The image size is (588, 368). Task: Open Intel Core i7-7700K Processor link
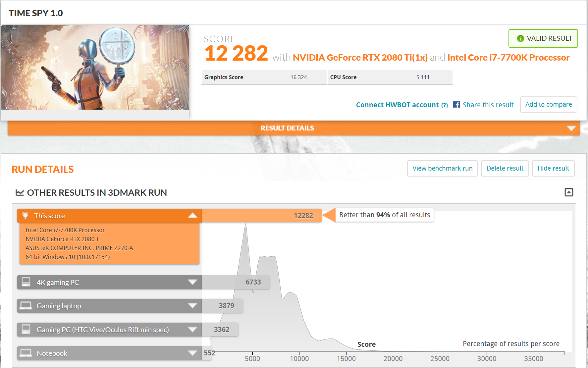point(508,58)
